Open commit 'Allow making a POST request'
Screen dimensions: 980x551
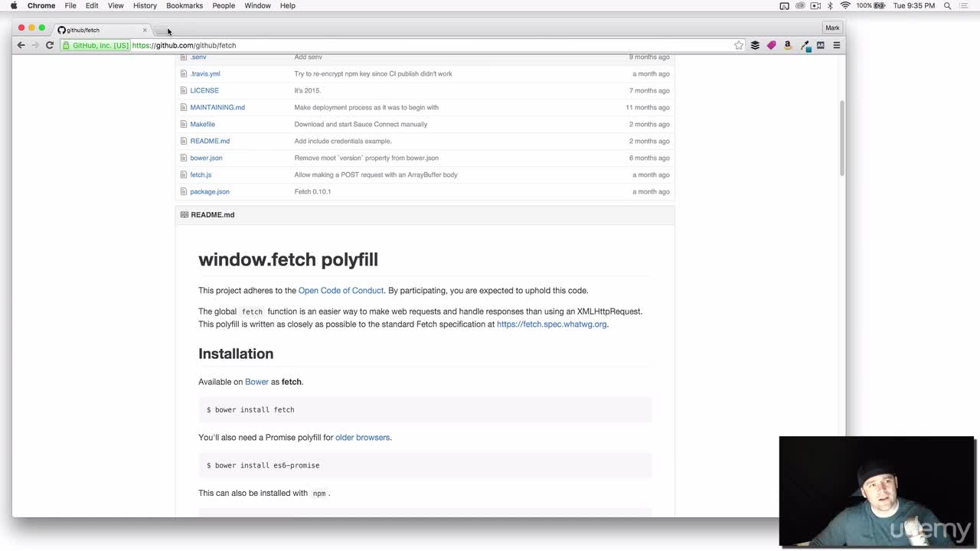[x=376, y=174]
